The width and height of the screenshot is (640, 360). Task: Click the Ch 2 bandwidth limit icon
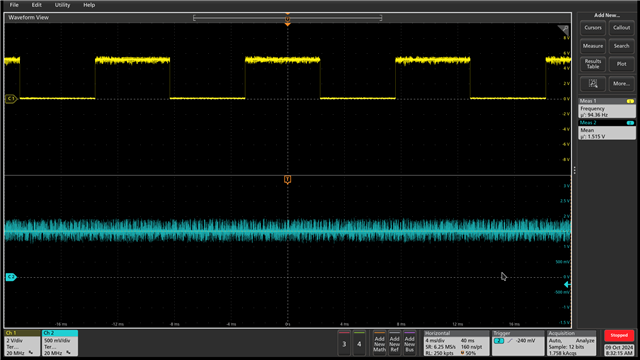tap(69, 353)
